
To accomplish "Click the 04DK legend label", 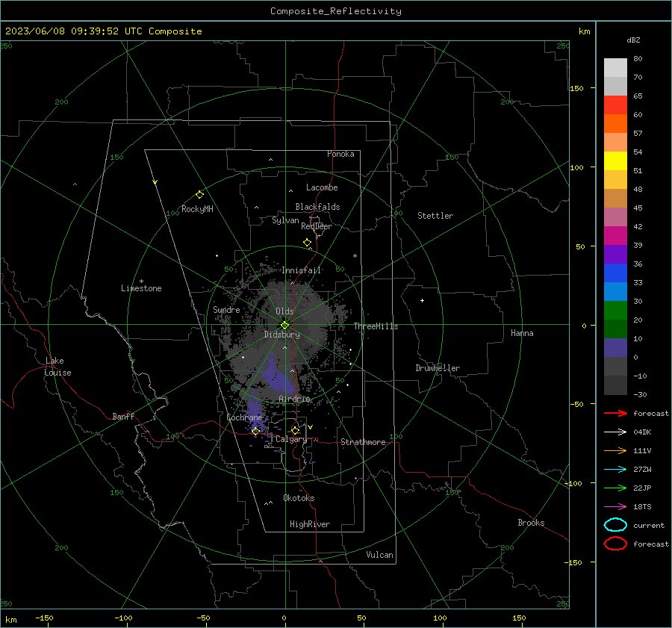I will click(642, 432).
